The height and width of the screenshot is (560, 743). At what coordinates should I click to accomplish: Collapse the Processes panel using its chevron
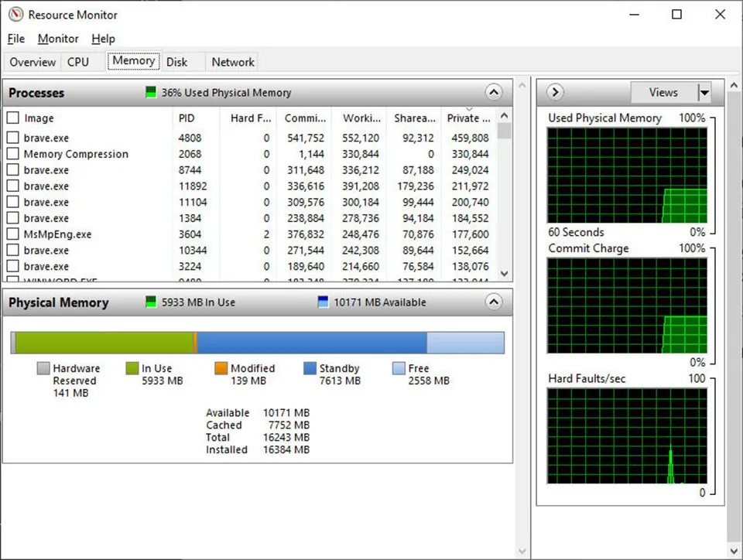click(494, 92)
